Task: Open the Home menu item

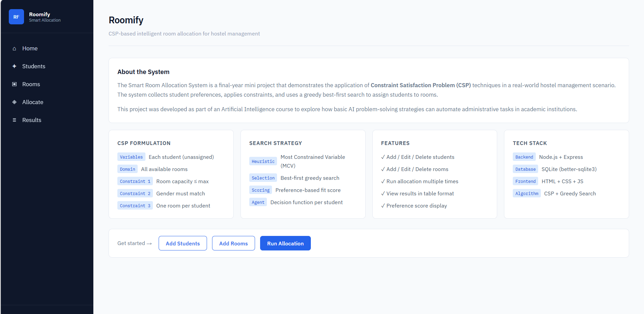Action: pyautogui.click(x=30, y=48)
